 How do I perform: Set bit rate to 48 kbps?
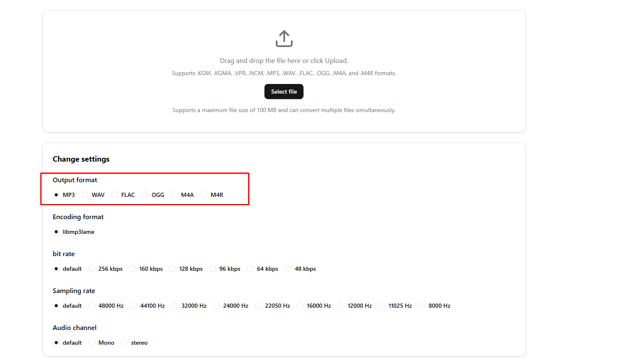(288, 268)
